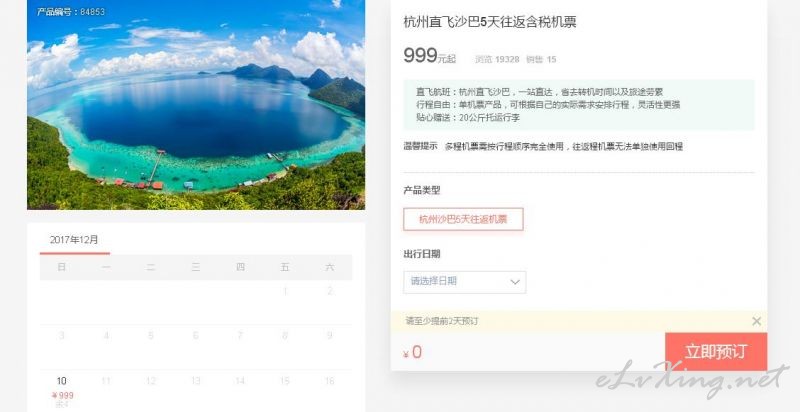
Task: Select December 16 in the calendar
Action: (330, 381)
